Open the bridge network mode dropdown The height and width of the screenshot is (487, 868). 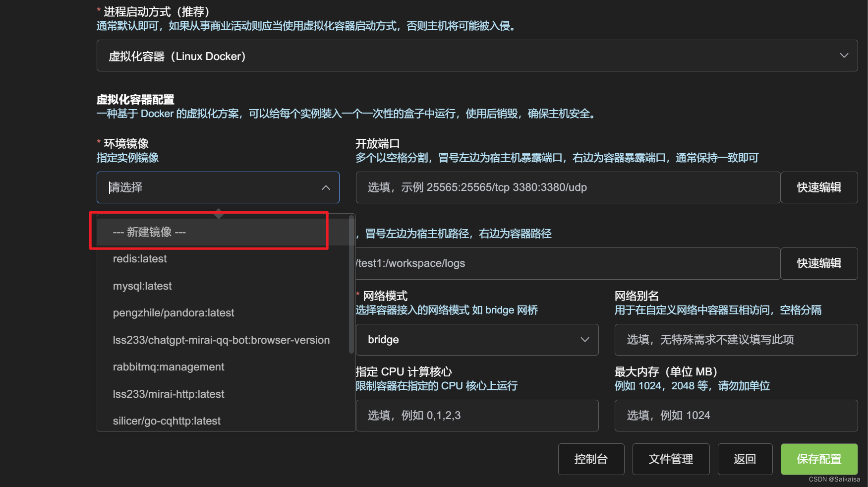[x=477, y=340]
